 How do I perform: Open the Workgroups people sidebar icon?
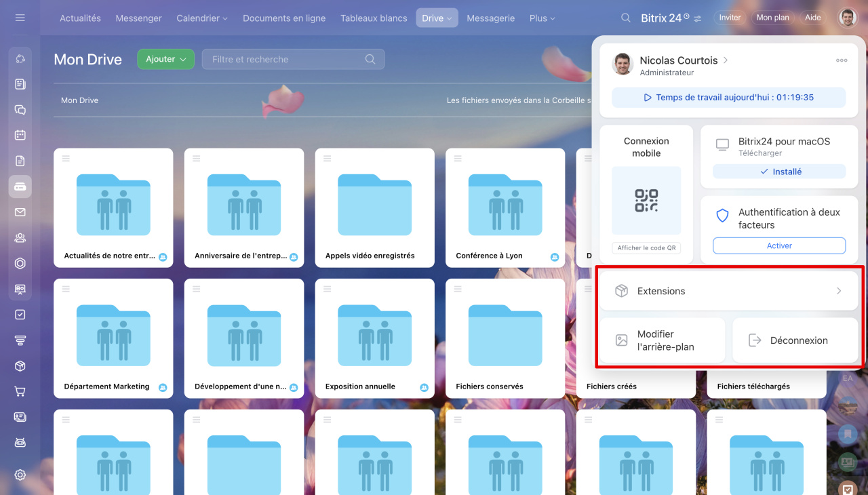click(x=20, y=237)
